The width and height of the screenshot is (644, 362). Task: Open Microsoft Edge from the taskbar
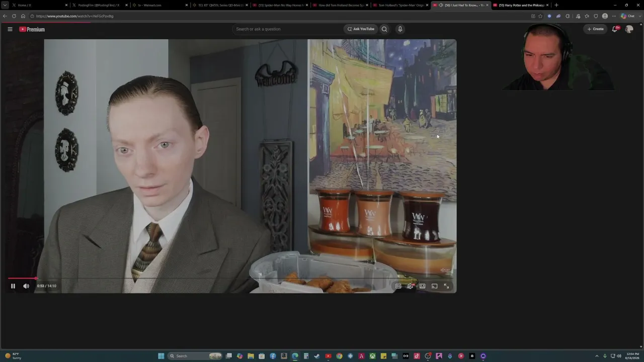pyautogui.click(x=295, y=356)
